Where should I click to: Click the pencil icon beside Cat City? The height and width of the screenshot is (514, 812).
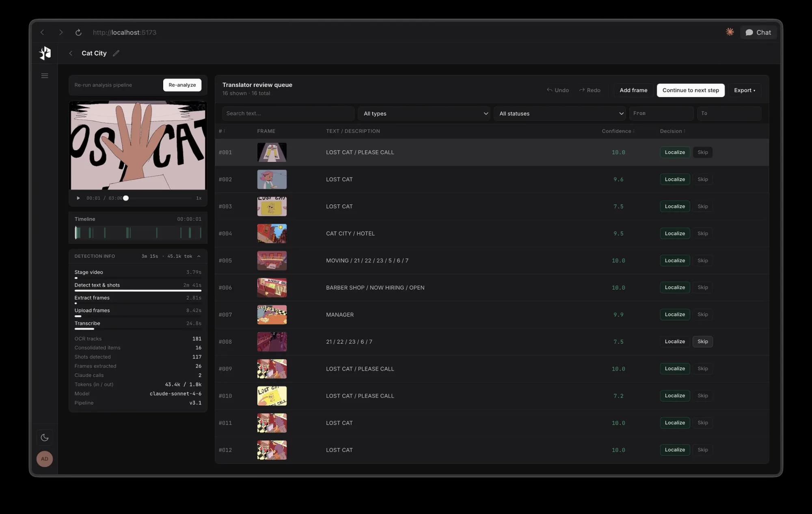click(116, 53)
